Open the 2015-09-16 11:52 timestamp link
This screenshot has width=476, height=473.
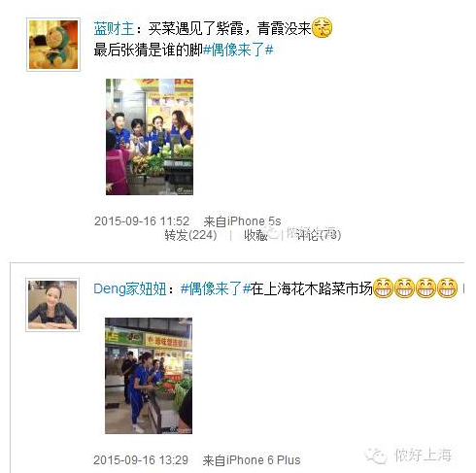(142, 221)
